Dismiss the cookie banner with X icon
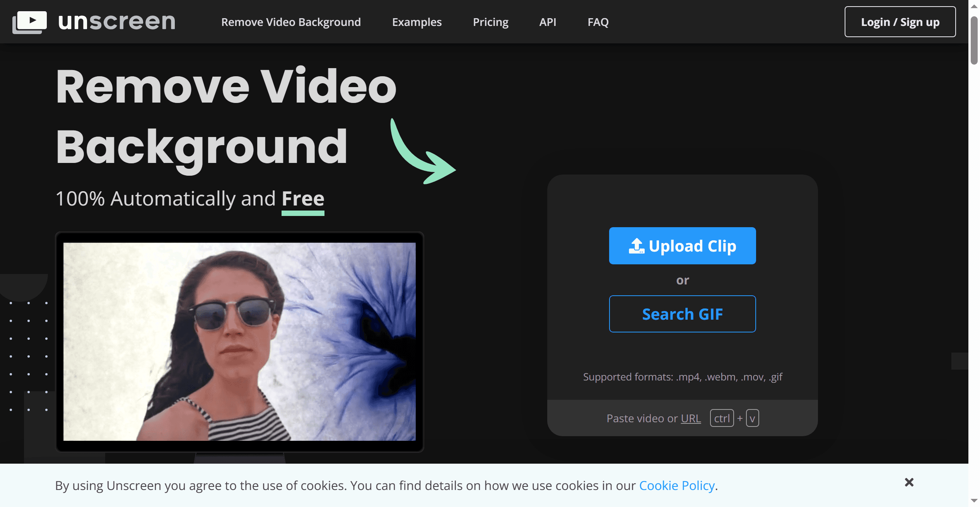Image resolution: width=980 pixels, height=507 pixels. click(909, 482)
